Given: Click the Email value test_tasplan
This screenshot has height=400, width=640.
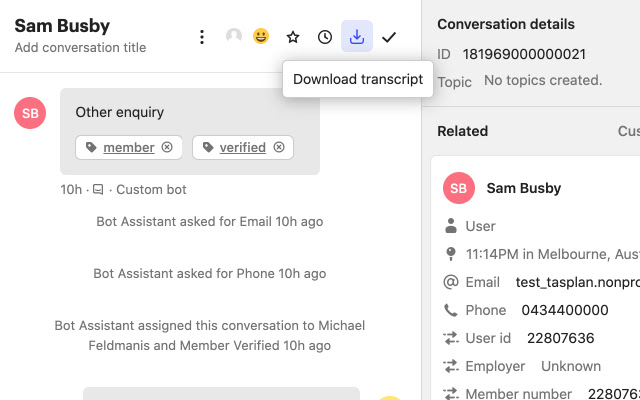Looking at the screenshot, I should coord(578,282).
